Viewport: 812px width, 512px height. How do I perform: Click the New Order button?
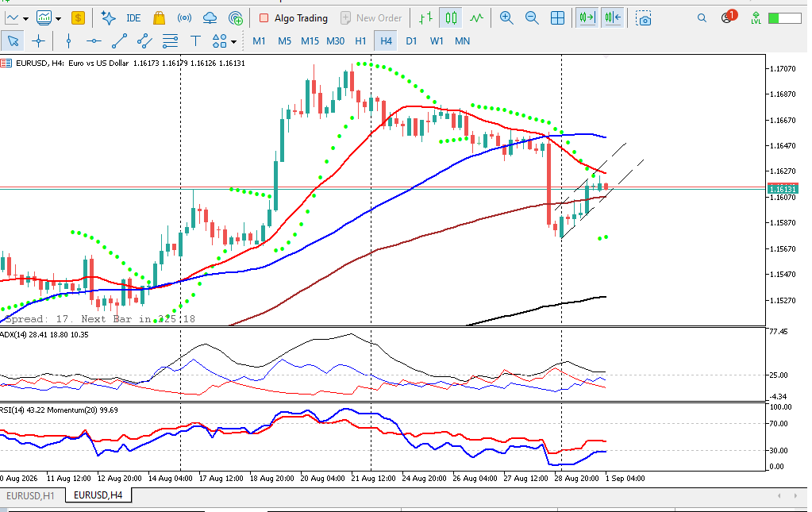371,18
